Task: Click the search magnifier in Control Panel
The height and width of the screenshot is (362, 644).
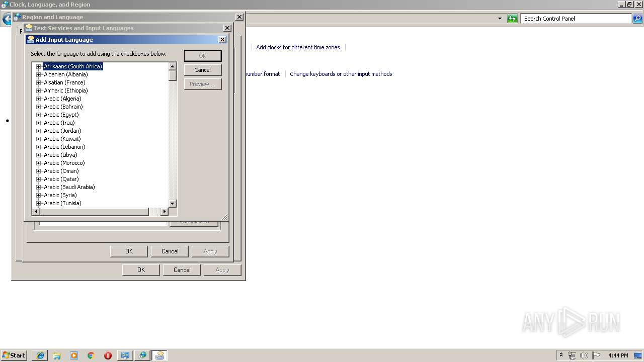Action: 637,19
